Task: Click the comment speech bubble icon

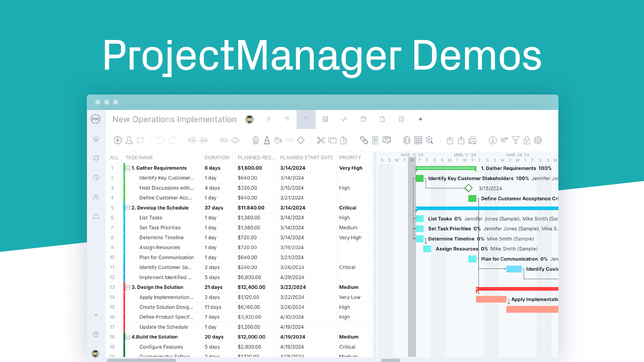Action: click(x=386, y=140)
